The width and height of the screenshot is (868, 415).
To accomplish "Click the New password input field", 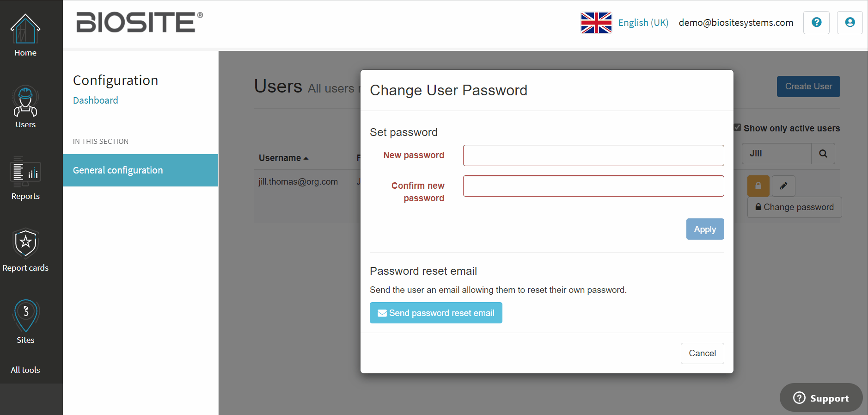I will coord(593,155).
